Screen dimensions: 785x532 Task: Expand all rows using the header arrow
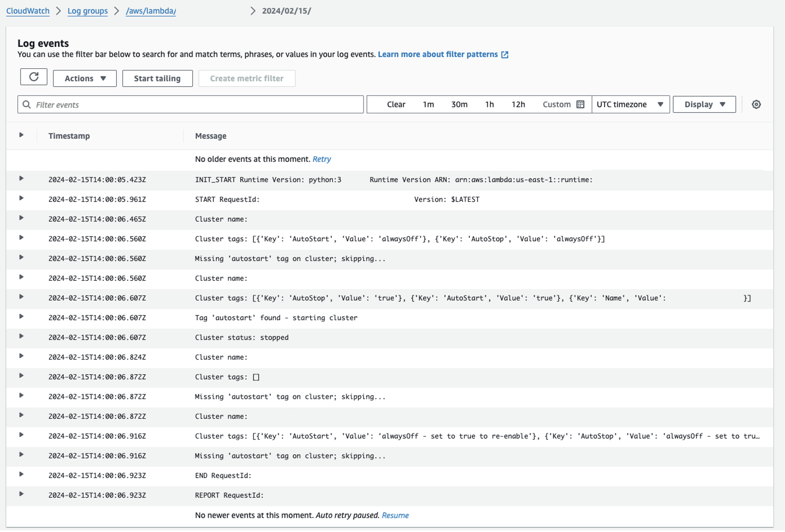point(21,135)
